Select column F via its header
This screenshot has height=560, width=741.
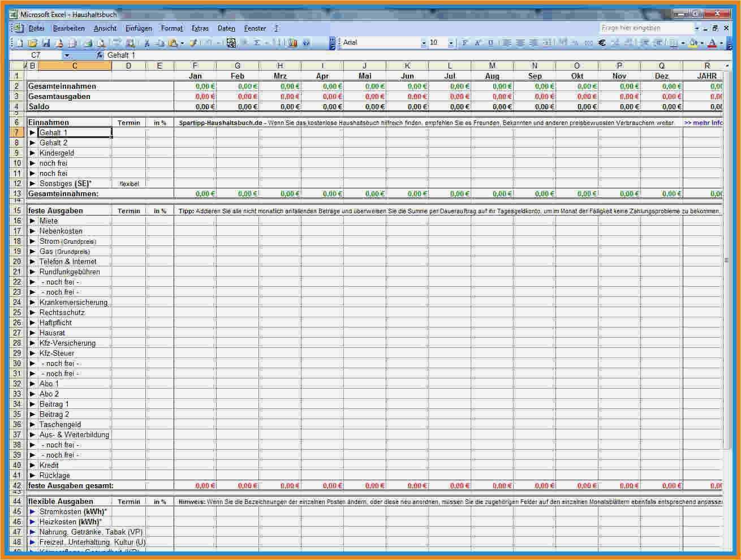[x=195, y=66]
